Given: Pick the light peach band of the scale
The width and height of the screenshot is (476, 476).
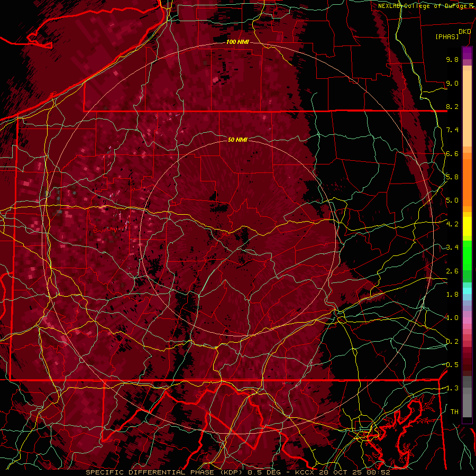Looking at the screenshot, I should click(x=467, y=109).
